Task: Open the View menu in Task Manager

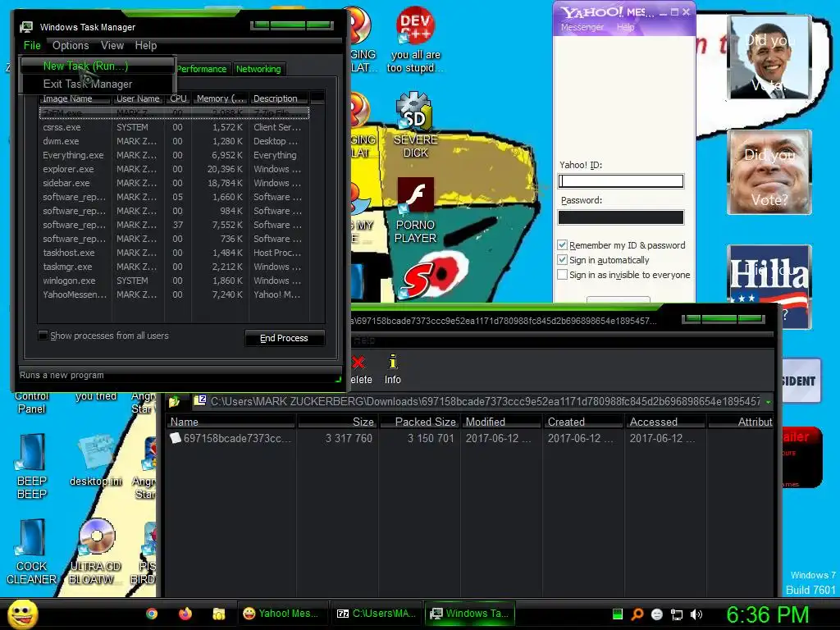Action: pos(112,46)
